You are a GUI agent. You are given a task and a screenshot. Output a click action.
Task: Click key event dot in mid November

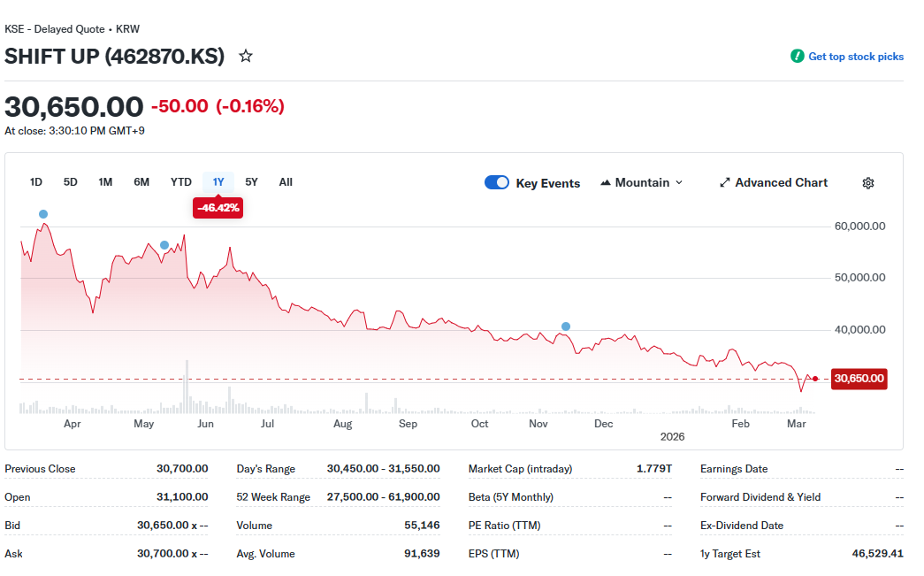[x=566, y=326]
